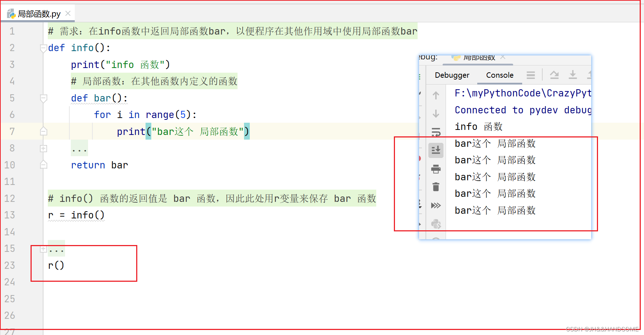Click the Show Execution Point icon

tap(555, 75)
